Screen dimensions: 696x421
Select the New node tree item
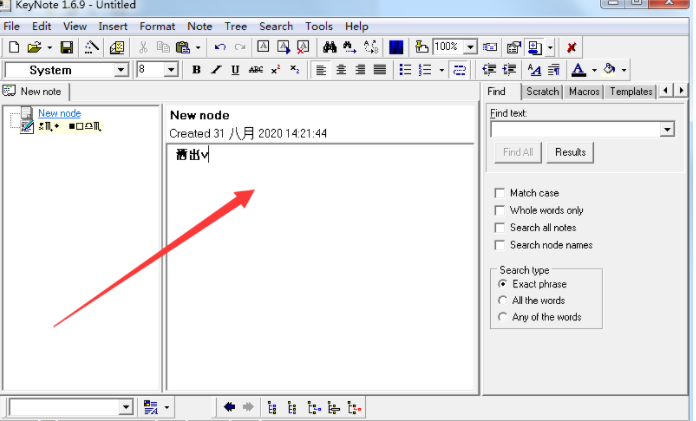(x=59, y=113)
